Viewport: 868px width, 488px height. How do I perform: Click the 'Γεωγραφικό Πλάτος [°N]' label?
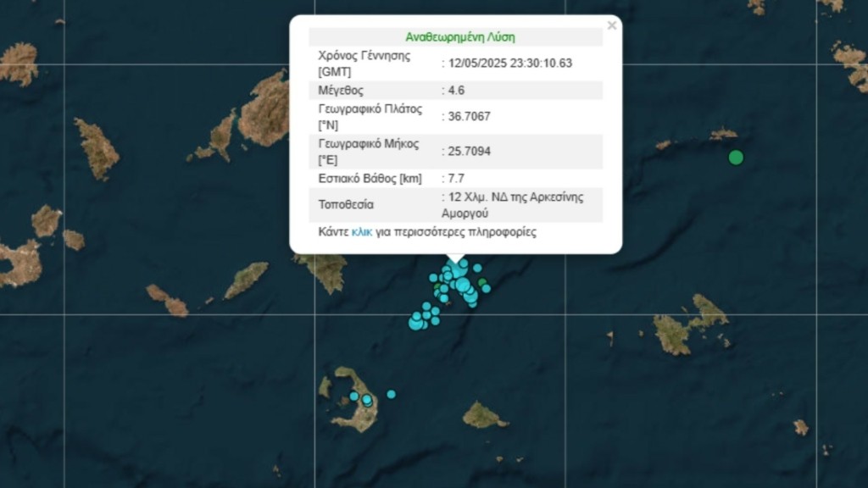370,117
